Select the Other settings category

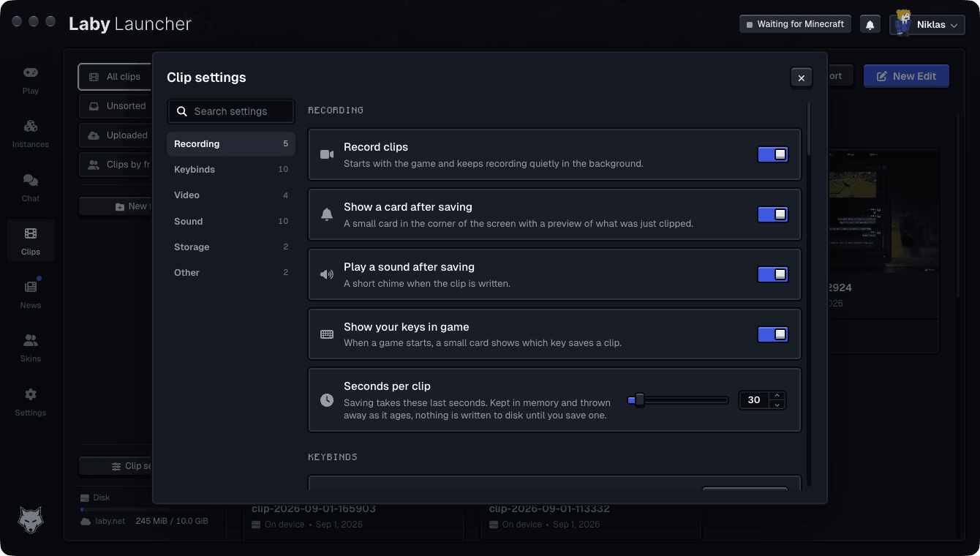tap(231, 272)
